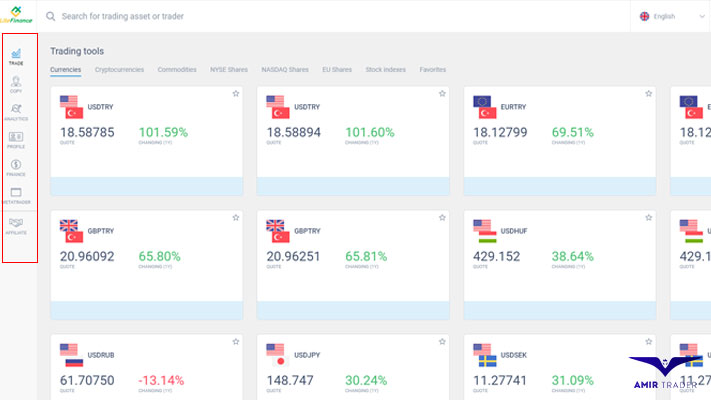Click the USDRUB quote 61.70750

coord(87,380)
